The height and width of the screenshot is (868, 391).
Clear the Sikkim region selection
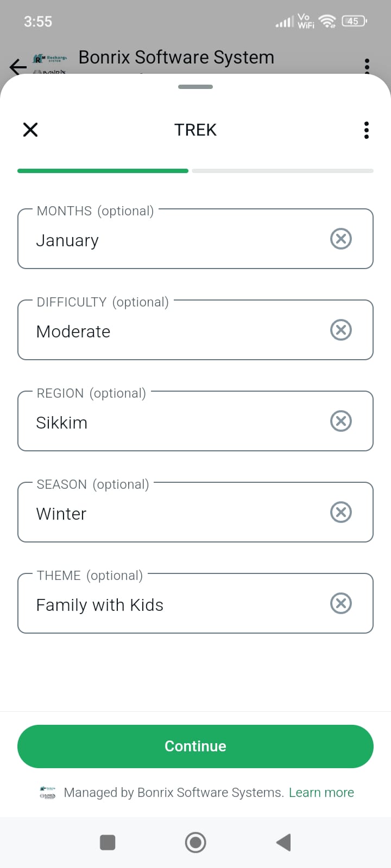(x=341, y=421)
